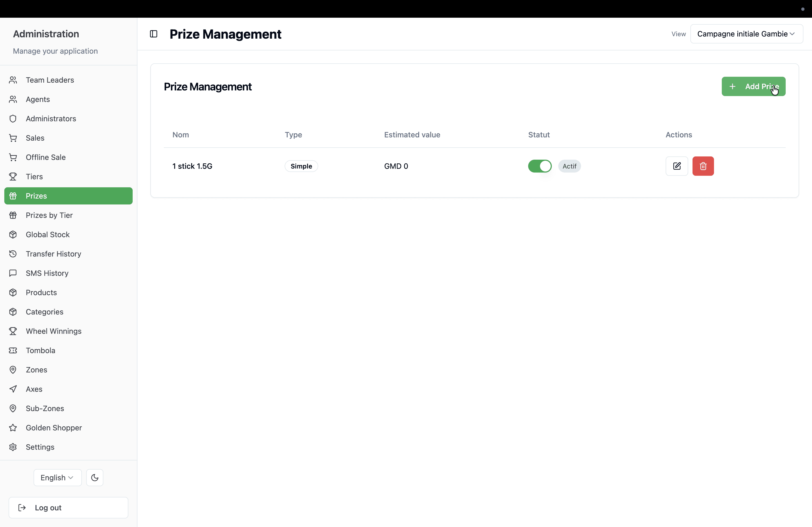Image resolution: width=812 pixels, height=527 pixels.
Task: Delete the 1 stick 1.5G prize
Action: [x=703, y=166]
